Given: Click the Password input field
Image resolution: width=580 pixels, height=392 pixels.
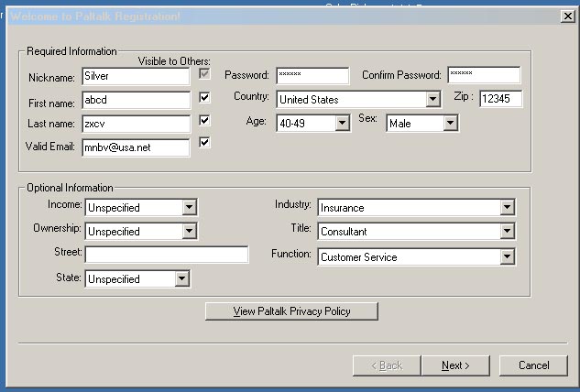Looking at the screenshot, I should pos(312,75).
